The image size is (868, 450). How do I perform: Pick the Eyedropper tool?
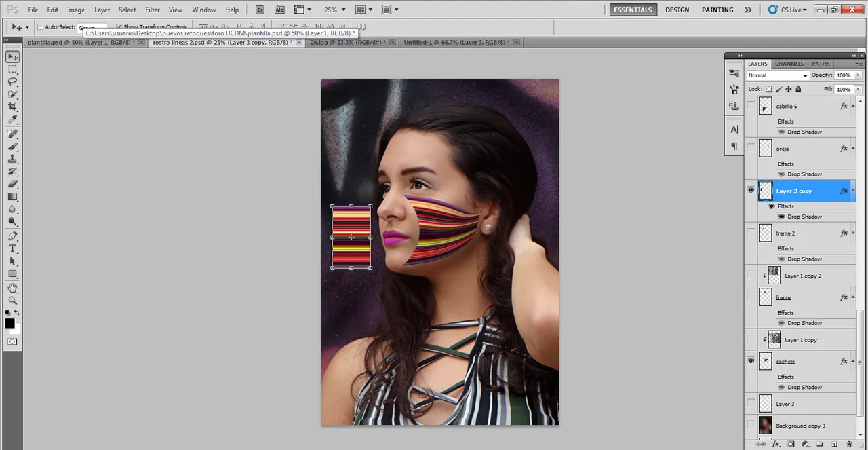[12, 120]
